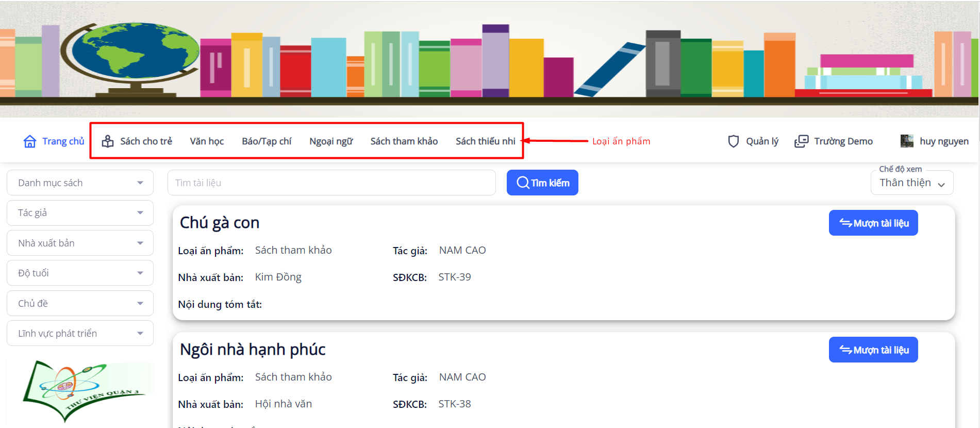Click the Thư viện Quận 3 logo
The height and width of the screenshot is (428, 980).
coord(82,389)
